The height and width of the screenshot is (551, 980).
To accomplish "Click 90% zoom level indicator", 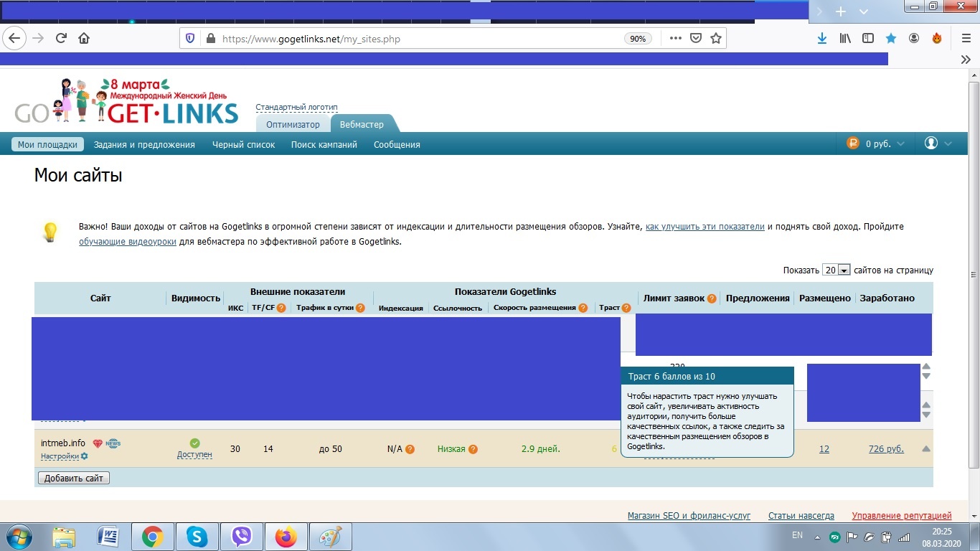I will pyautogui.click(x=638, y=39).
